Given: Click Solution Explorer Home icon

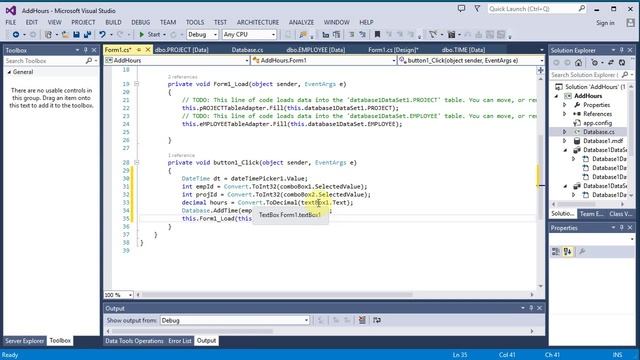Looking at the screenshot, I should click(x=578, y=62).
